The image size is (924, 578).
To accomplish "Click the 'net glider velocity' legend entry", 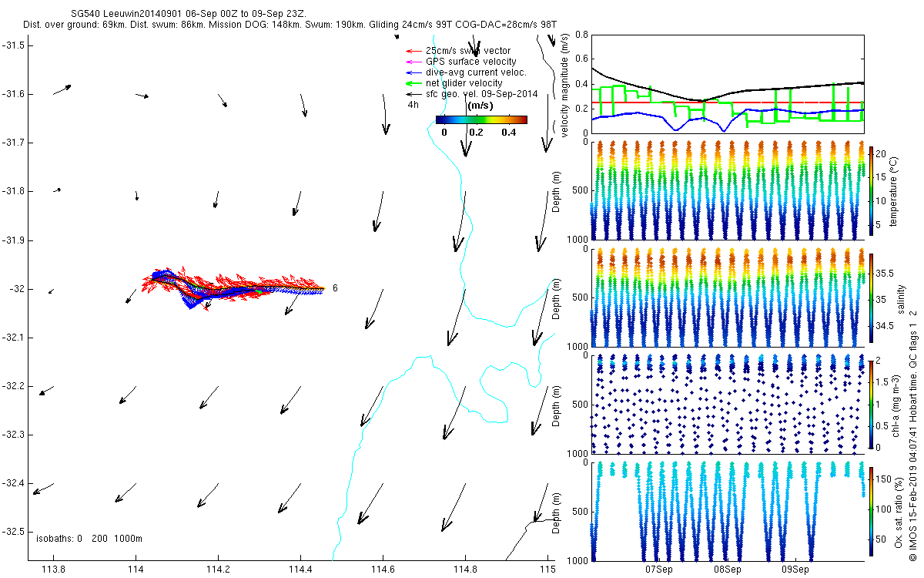I will pyautogui.click(x=464, y=82).
